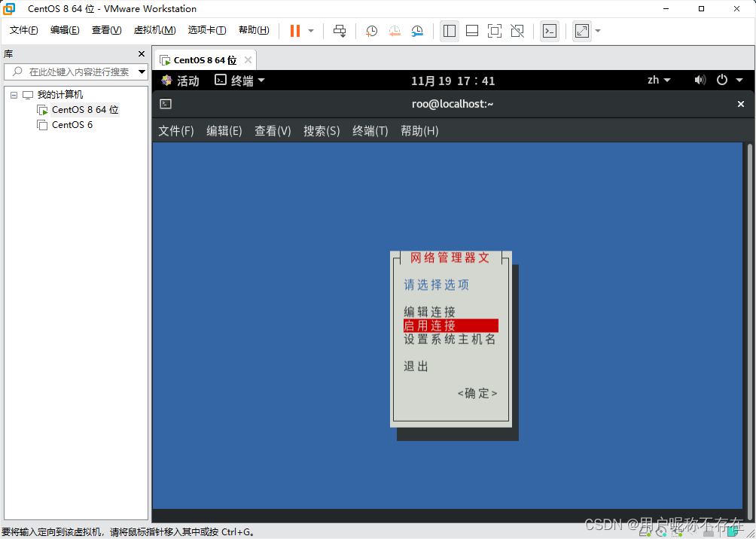Enter full screen mode icon
Viewport: 756px width, 539px height.
(x=495, y=31)
